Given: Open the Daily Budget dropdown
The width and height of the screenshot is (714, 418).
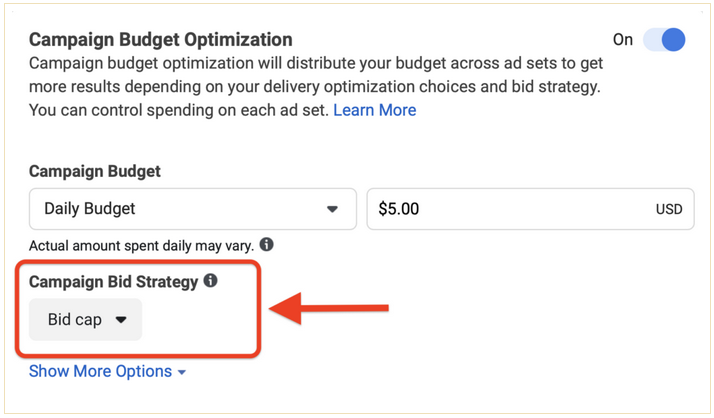Looking at the screenshot, I should 193,209.
